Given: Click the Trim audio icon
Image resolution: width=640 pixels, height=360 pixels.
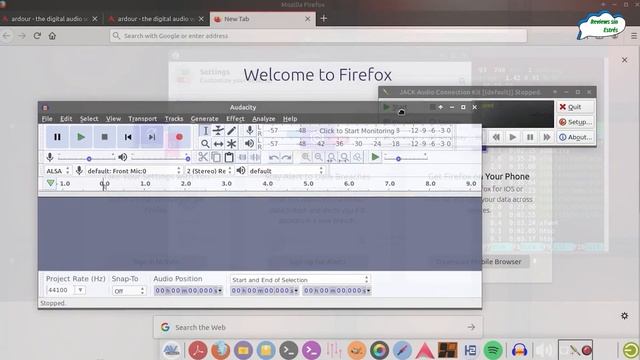Looking at the screenshot, I should (x=242, y=157).
